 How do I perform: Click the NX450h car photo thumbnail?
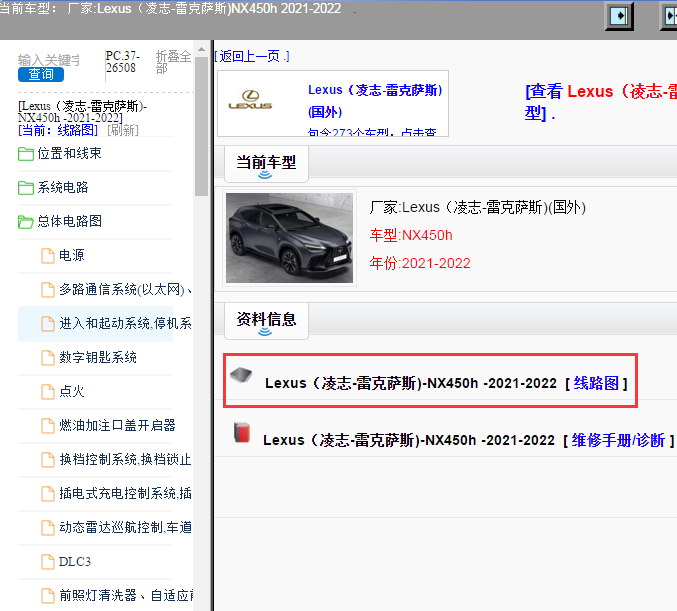coord(289,238)
